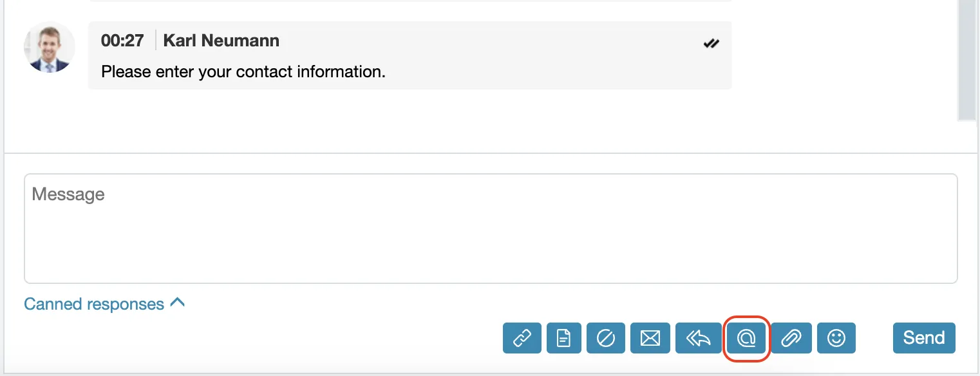Click Karl Neumann's profile avatar
This screenshot has width=980, height=376.
[x=50, y=47]
